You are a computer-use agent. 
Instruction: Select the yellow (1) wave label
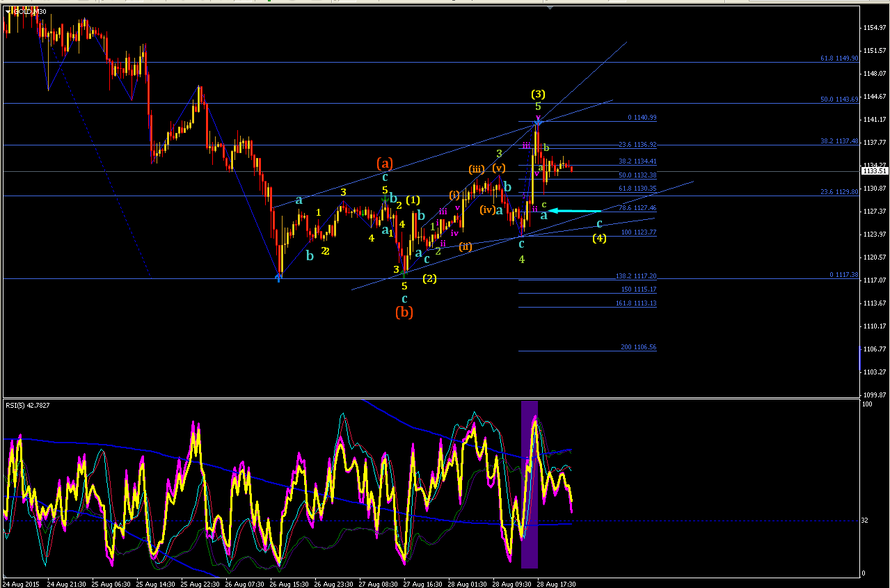click(x=413, y=200)
